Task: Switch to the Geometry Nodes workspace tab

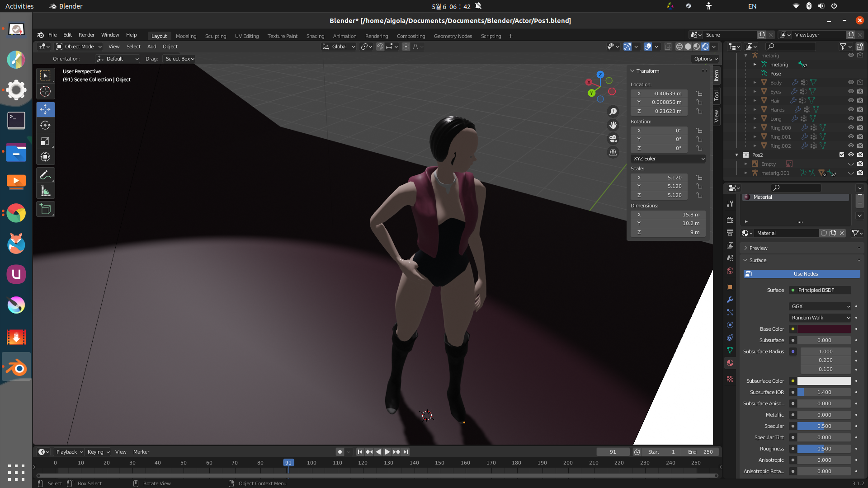Action: point(453,36)
